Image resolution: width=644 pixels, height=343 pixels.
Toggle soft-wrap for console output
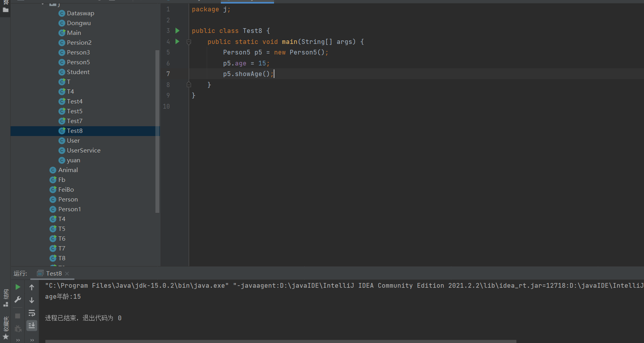[x=32, y=313]
